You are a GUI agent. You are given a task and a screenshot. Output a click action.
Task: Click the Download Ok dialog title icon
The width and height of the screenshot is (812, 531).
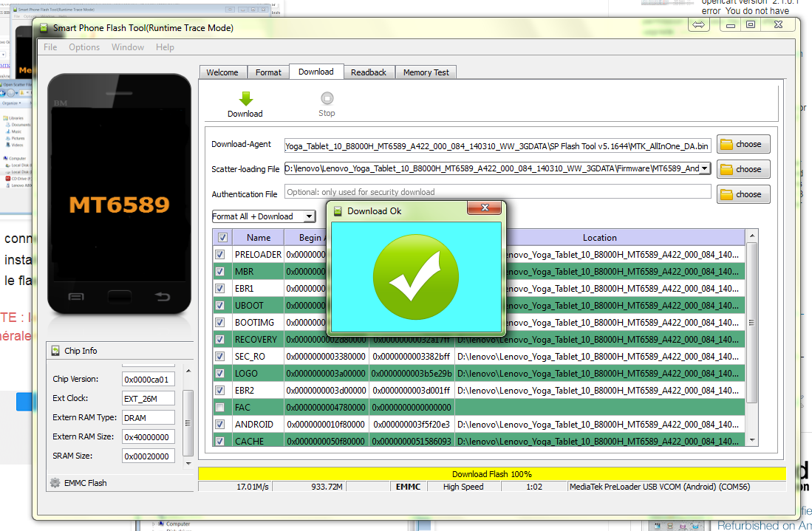click(338, 211)
